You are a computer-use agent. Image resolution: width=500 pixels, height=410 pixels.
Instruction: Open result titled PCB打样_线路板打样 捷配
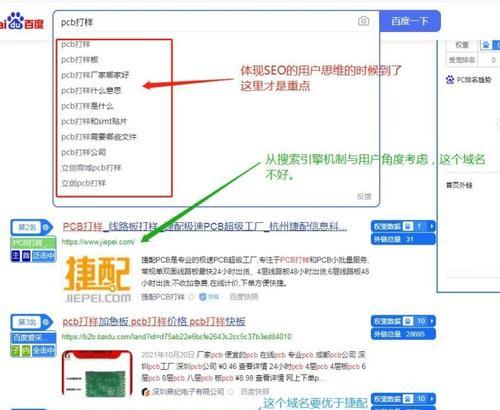(x=205, y=227)
